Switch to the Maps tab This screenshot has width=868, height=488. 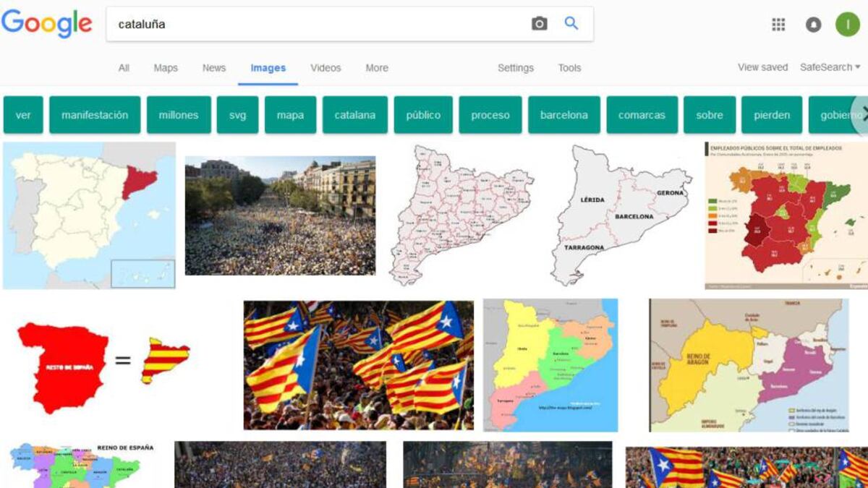(x=166, y=68)
